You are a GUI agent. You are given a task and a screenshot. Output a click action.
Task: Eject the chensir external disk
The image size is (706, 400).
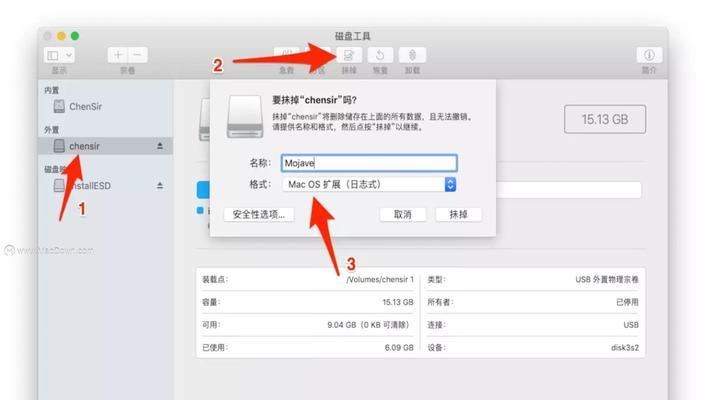coord(160,146)
